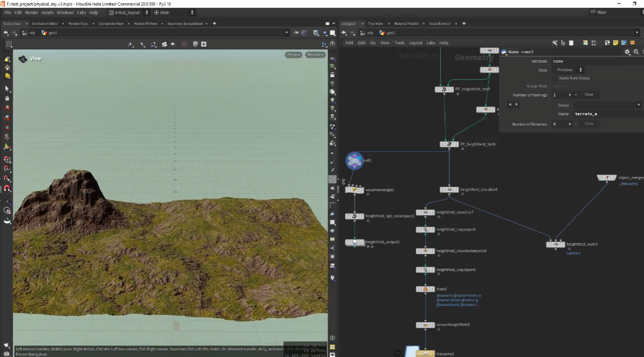This screenshot has width=644, height=357.
Task: Open the Group field dropdown arrow
Action: 638,105
